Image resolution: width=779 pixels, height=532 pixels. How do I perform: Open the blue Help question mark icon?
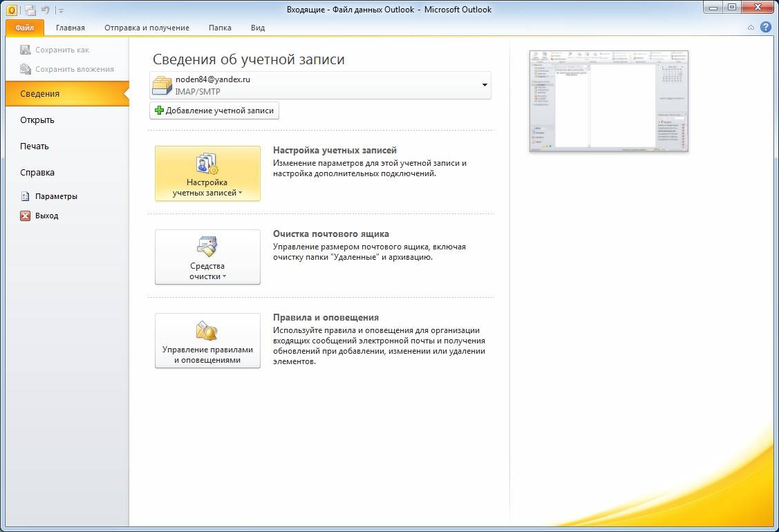(x=765, y=28)
